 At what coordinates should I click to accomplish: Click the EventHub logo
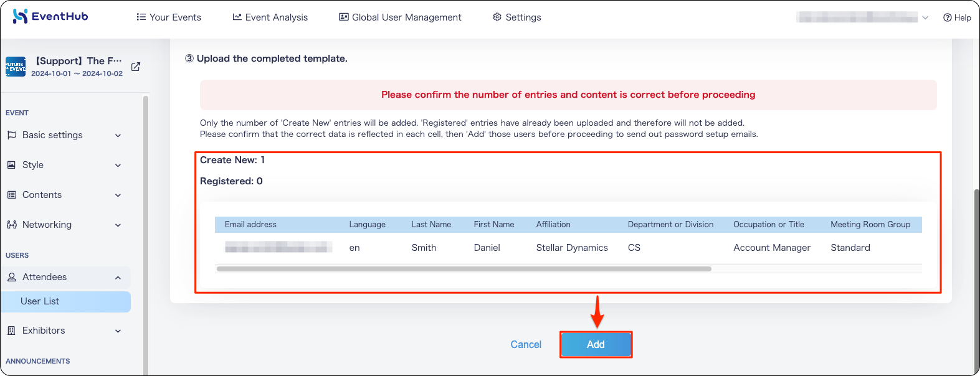50,16
